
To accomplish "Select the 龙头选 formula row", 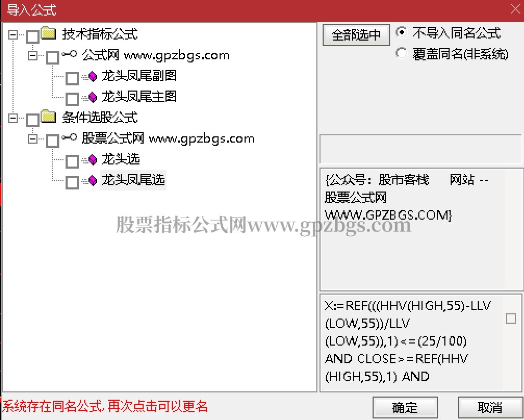I will pyautogui.click(x=121, y=159).
